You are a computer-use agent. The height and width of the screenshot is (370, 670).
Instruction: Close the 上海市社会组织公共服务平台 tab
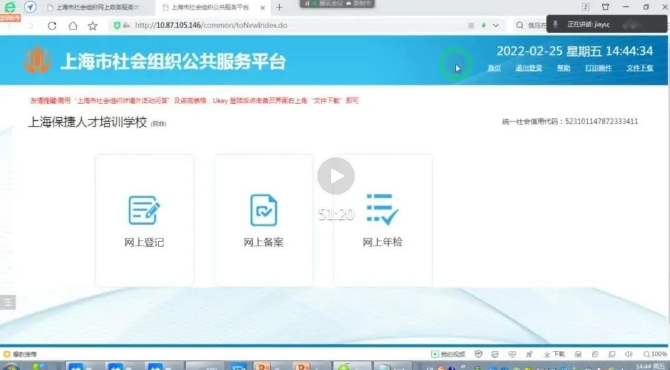263,8
